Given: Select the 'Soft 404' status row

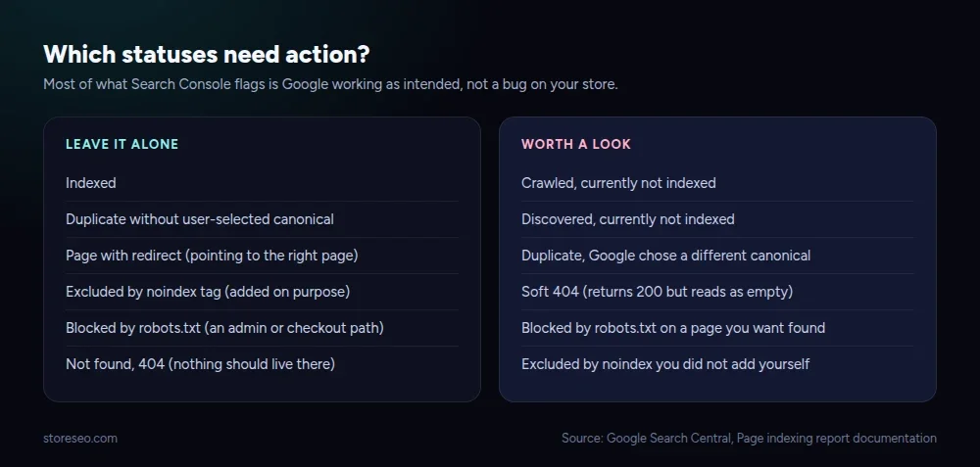Looking at the screenshot, I should (717, 292).
